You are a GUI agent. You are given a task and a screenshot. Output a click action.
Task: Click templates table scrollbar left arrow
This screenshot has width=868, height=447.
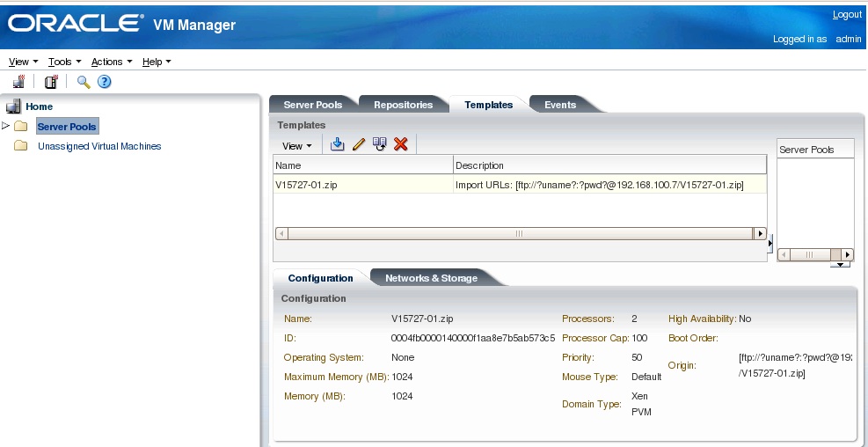281,234
